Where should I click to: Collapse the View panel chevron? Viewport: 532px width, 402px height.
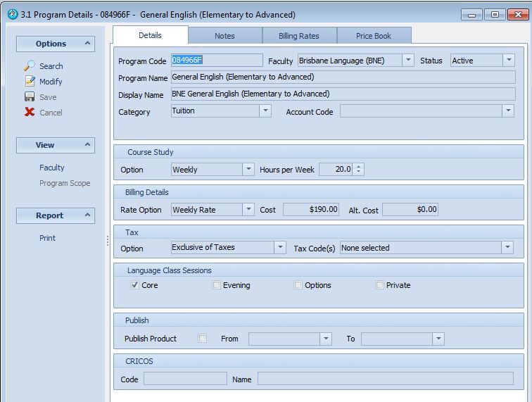pyautogui.click(x=88, y=145)
